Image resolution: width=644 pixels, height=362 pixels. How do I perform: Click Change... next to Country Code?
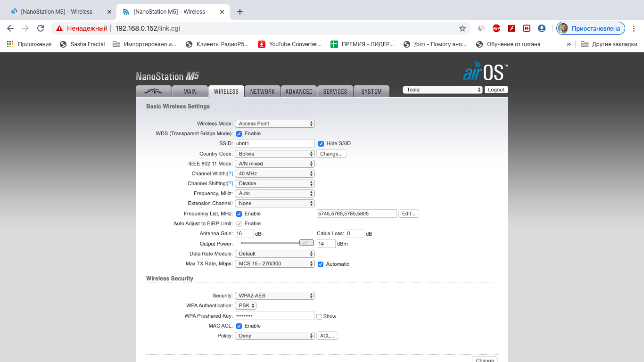point(331,154)
